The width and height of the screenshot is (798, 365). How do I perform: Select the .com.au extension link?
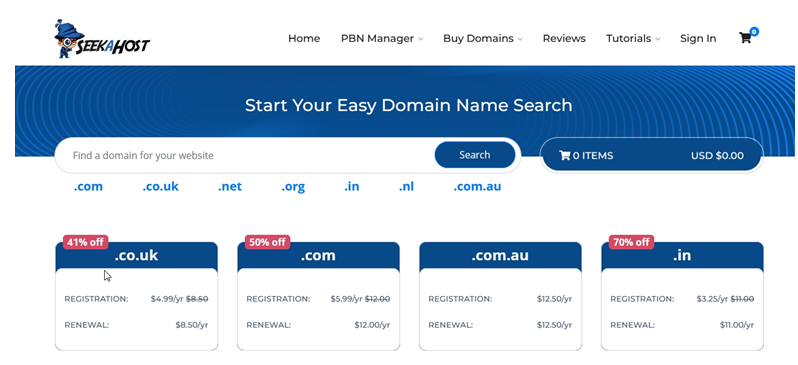point(477,186)
